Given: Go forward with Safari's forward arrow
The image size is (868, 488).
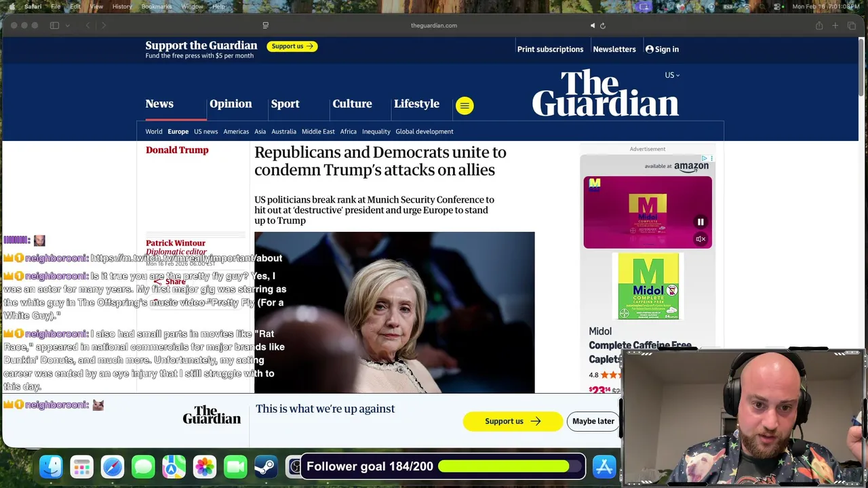Looking at the screenshot, I should 104,26.
